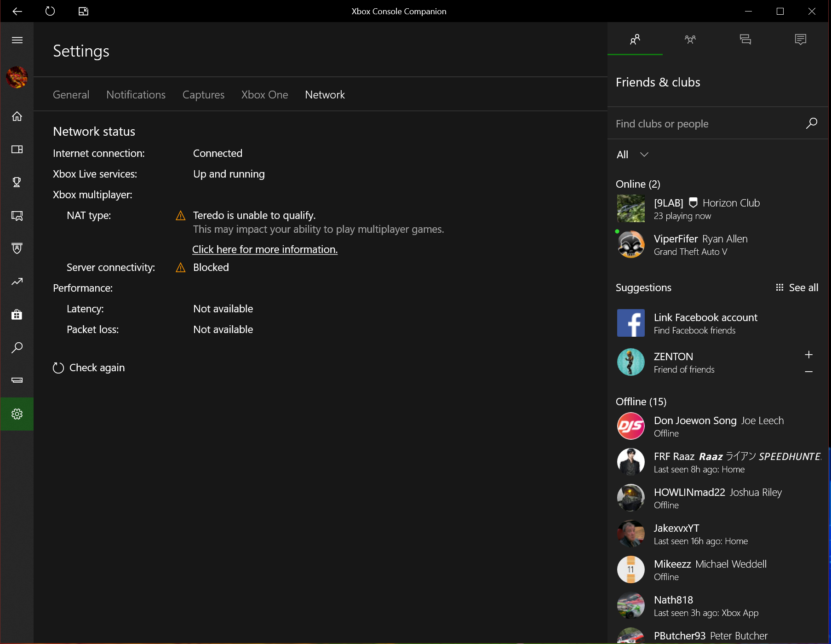Open the hamburger navigation menu

click(x=17, y=40)
